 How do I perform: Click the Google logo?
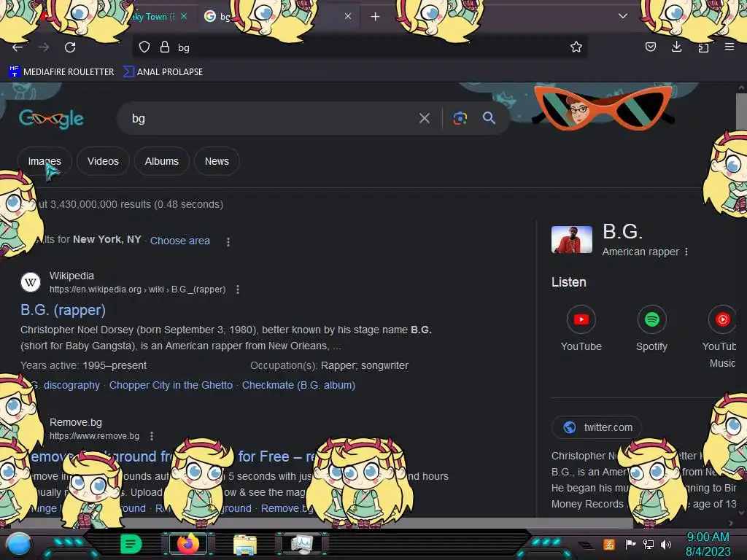point(52,119)
